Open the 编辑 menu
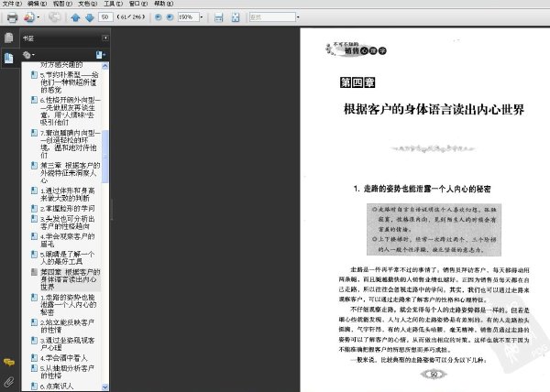 (38, 4)
